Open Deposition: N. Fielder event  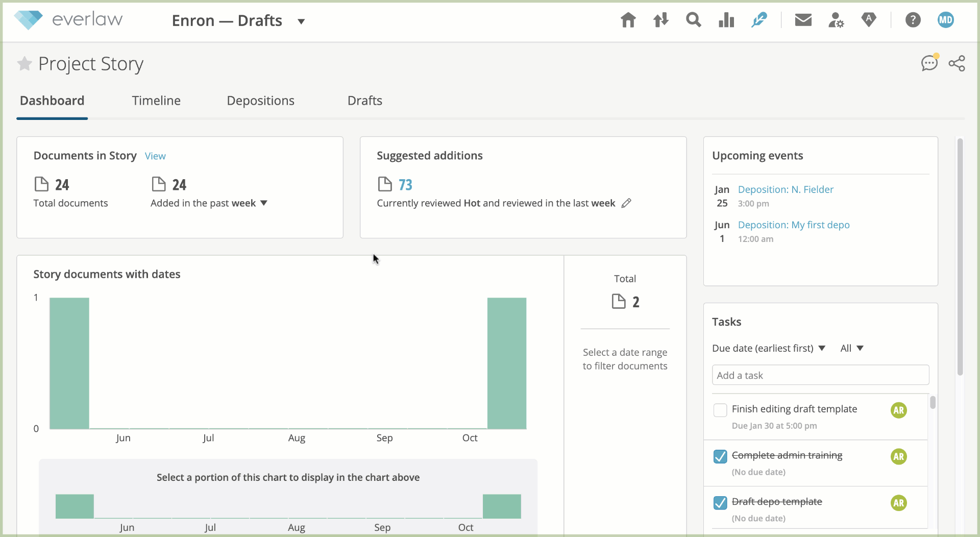[786, 189]
